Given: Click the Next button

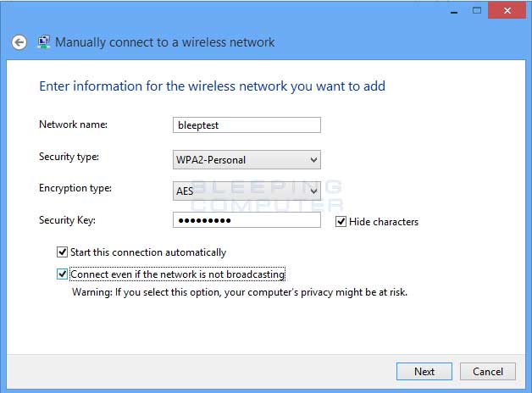Looking at the screenshot, I should [424, 371].
